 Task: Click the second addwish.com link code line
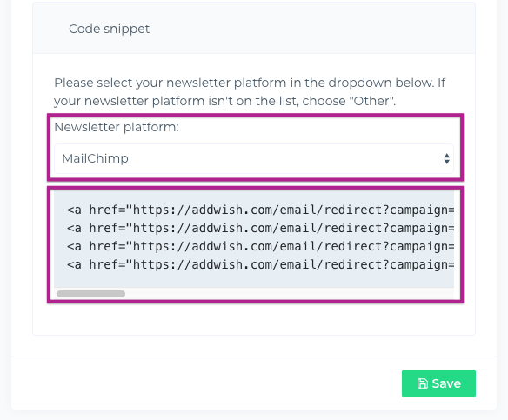point(260,229)
